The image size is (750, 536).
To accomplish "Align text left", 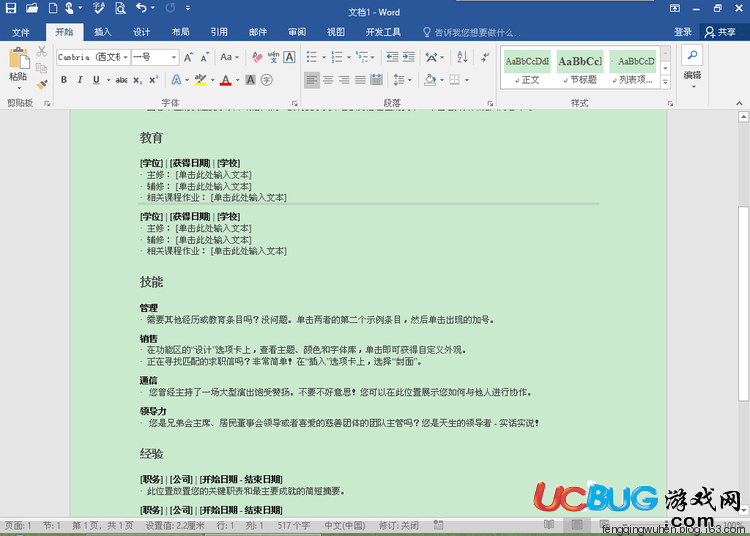I will click(312, 80).
